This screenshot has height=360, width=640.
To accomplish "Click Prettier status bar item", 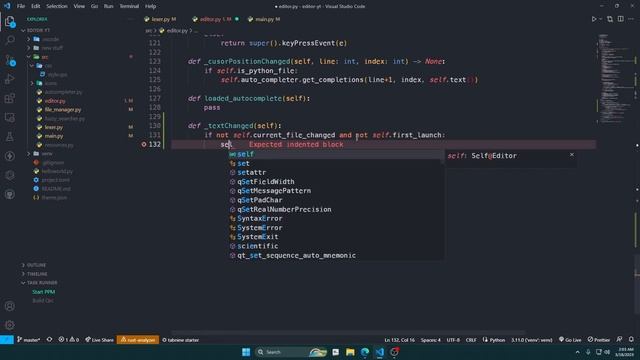I will pos(598,340).
